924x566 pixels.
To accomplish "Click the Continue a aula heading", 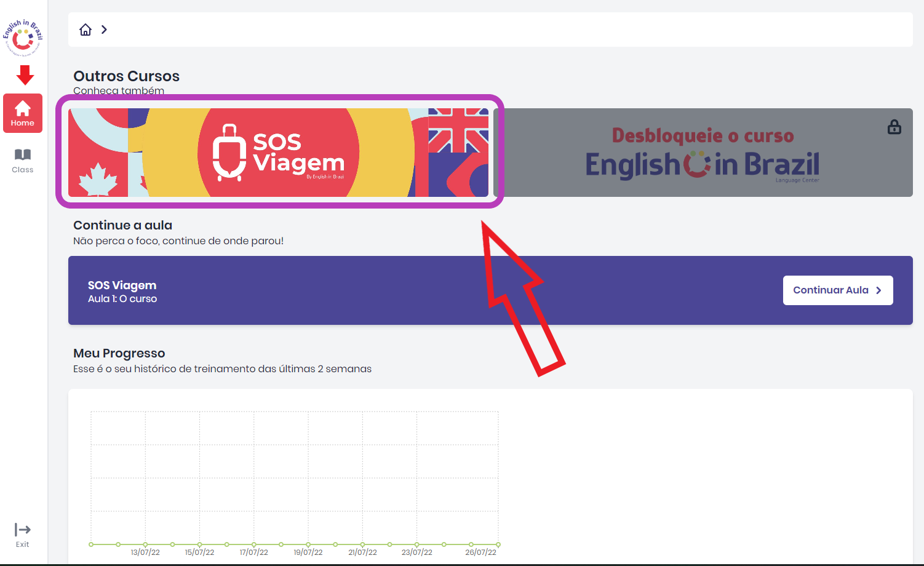I will coord(122,225).
